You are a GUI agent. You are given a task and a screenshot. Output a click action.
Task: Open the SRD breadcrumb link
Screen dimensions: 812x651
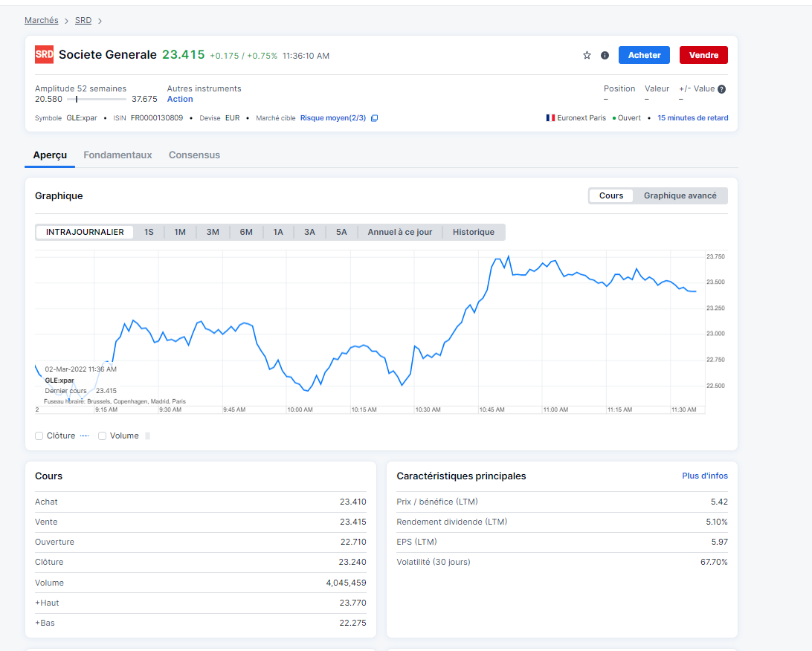click(83, 20)
